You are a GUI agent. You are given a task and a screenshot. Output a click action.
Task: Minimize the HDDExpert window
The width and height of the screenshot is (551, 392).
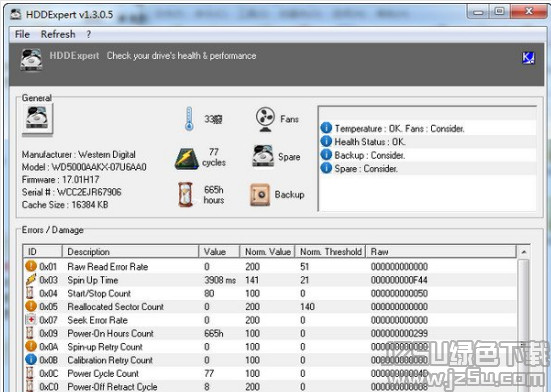click(478, 12)
